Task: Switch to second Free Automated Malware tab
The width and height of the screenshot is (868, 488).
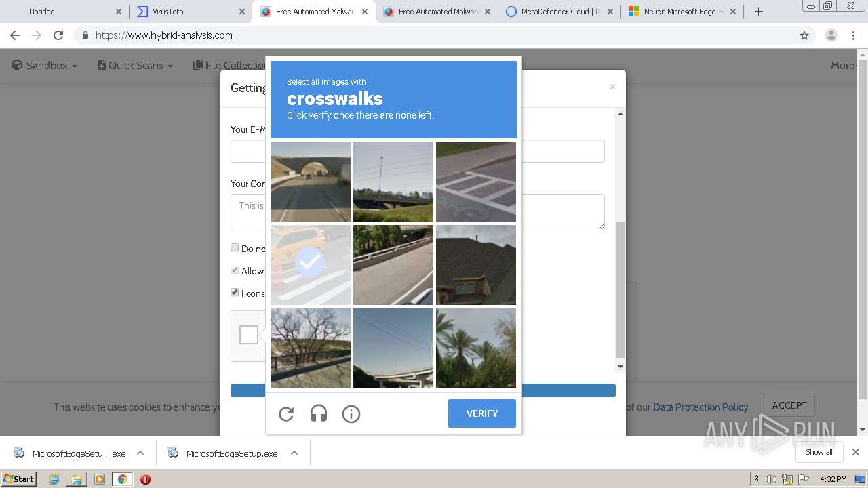Action: click(435, 12)
